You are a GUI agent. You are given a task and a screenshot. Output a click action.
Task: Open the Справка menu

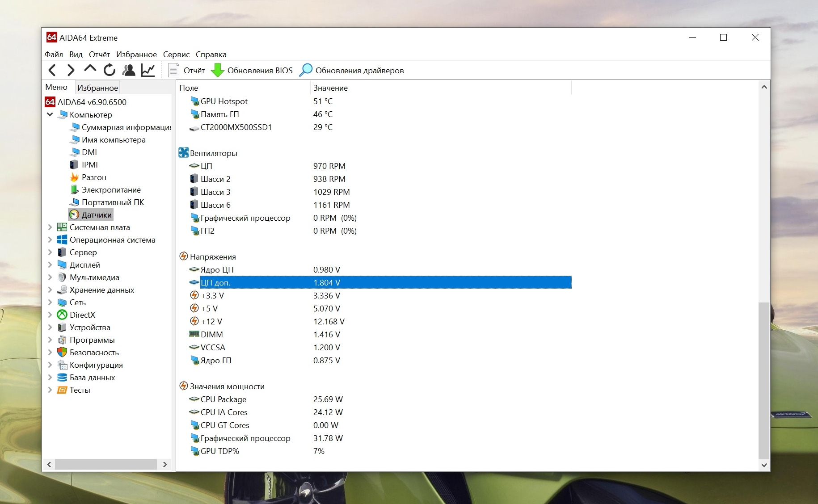[x=211, y=55]
